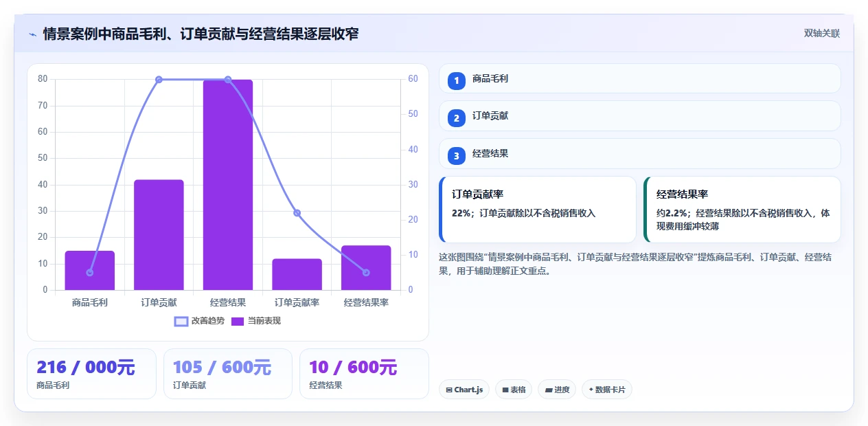The width and height of the screenshot is (868, 426).
Task: Click the description paragraph starting 这张图围绕
Action: 636,264
